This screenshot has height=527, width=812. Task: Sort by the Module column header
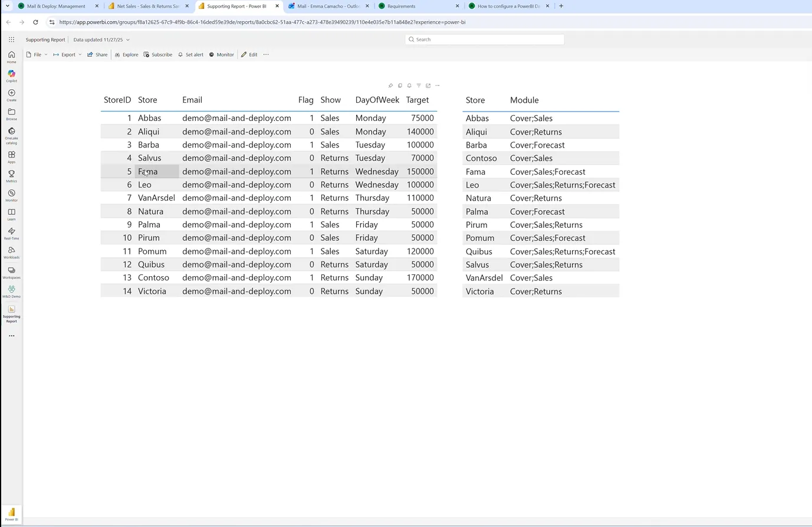(524, 100)
